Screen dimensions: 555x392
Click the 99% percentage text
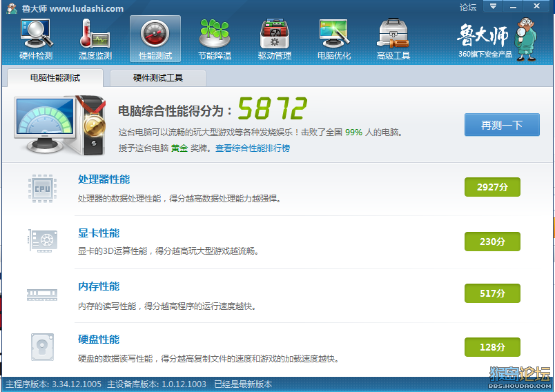point(353,133)
